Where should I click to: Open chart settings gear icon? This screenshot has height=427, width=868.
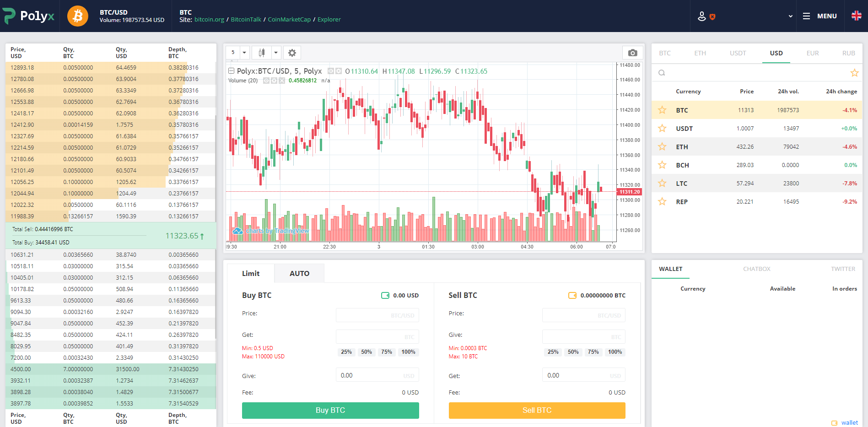292,53
